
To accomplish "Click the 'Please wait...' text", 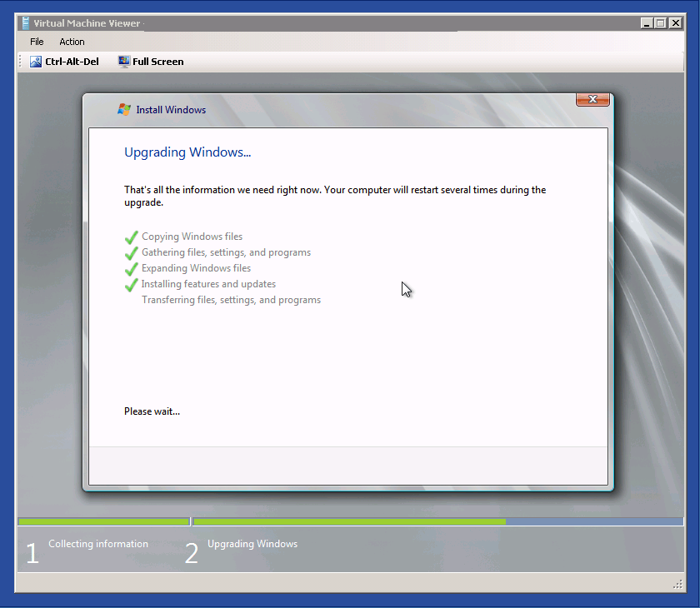I will coord(152,411).
